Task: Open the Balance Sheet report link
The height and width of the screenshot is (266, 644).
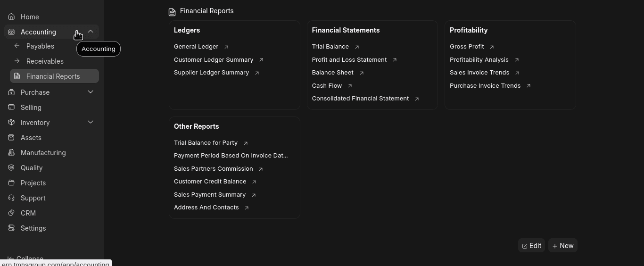Action: (332, 73)
